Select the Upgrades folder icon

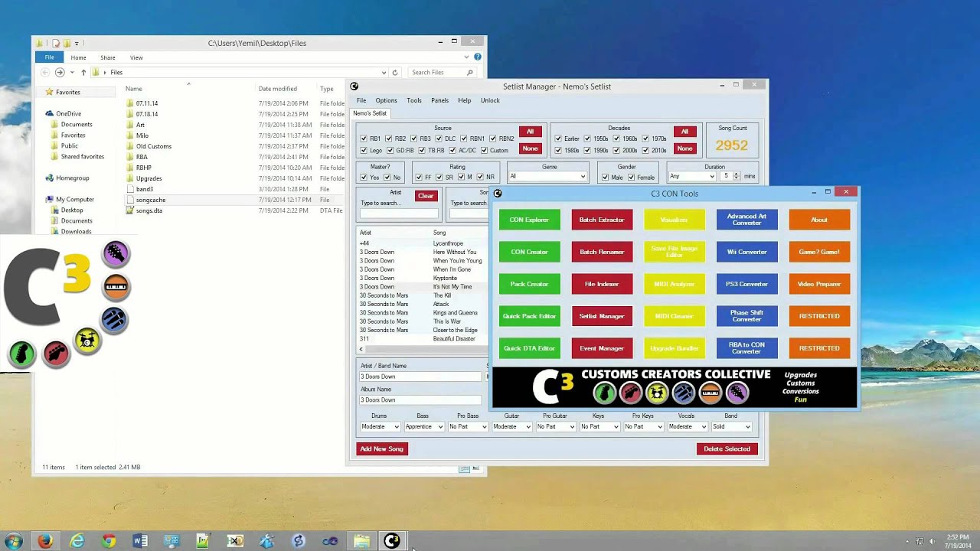tap(130, 178)
